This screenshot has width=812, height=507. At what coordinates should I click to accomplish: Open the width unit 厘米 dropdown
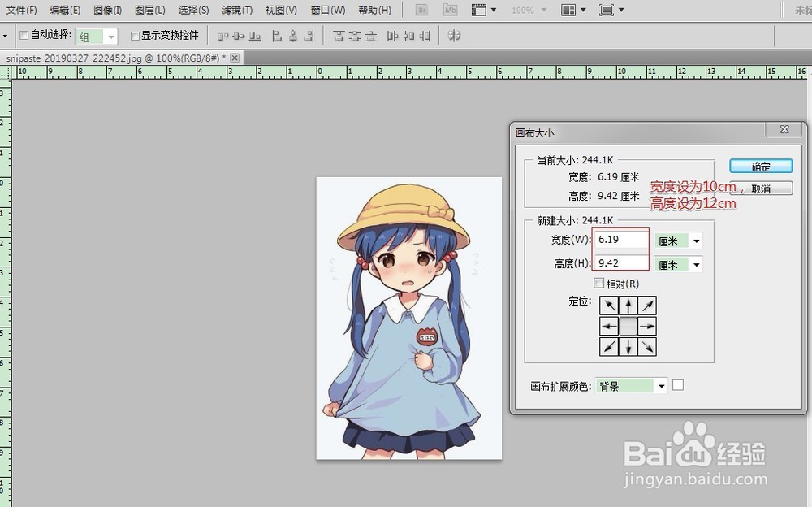678,241
